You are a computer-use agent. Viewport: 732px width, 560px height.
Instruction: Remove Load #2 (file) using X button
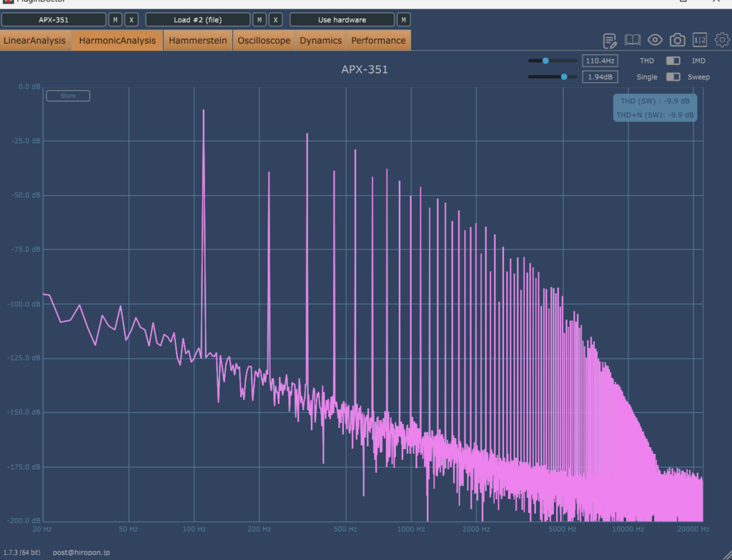[x=275, y=19]
